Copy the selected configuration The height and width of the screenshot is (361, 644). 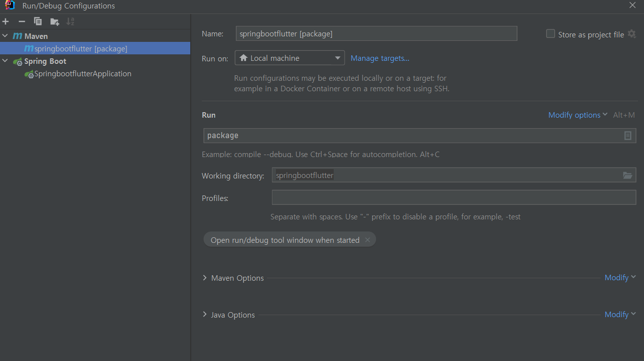click(x=38, y=21)
